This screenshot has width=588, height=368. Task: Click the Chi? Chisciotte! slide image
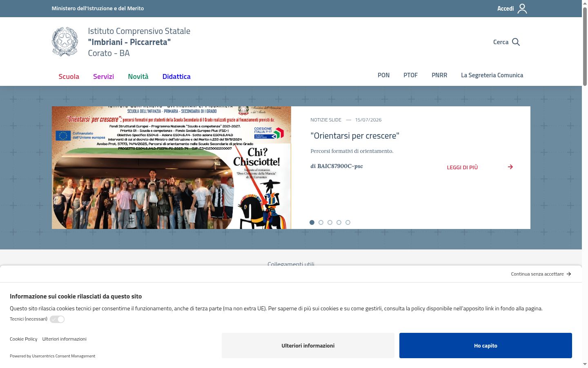click(171, 168)
